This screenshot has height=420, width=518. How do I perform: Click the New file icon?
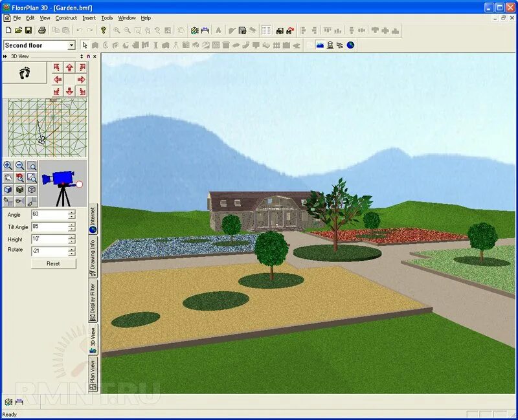point(8,30)
